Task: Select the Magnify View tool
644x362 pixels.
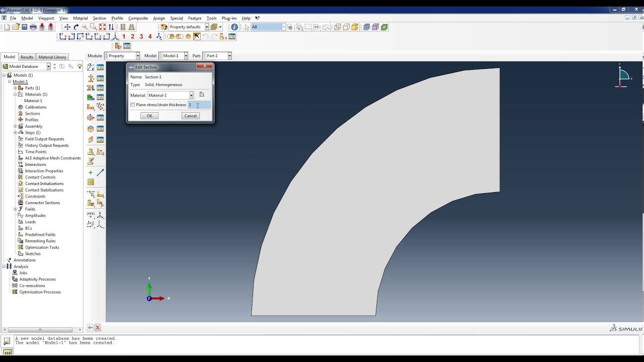Action: [85, 27]
